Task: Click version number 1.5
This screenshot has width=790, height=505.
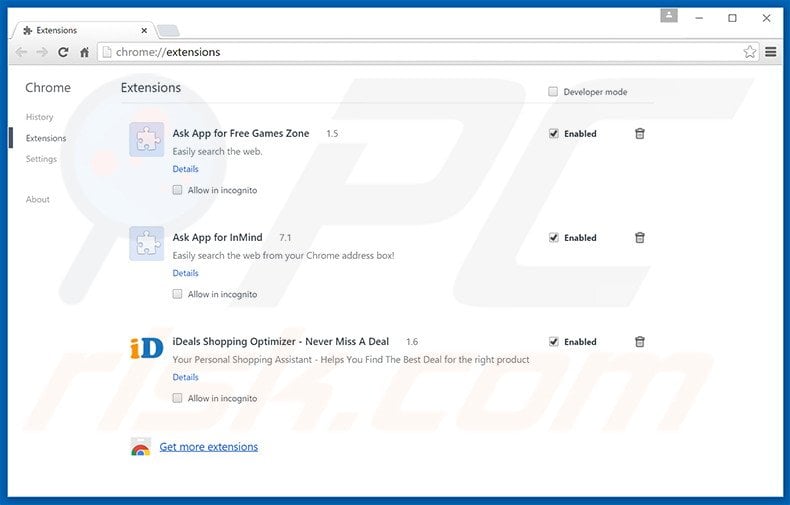Action: click(332, 134)
